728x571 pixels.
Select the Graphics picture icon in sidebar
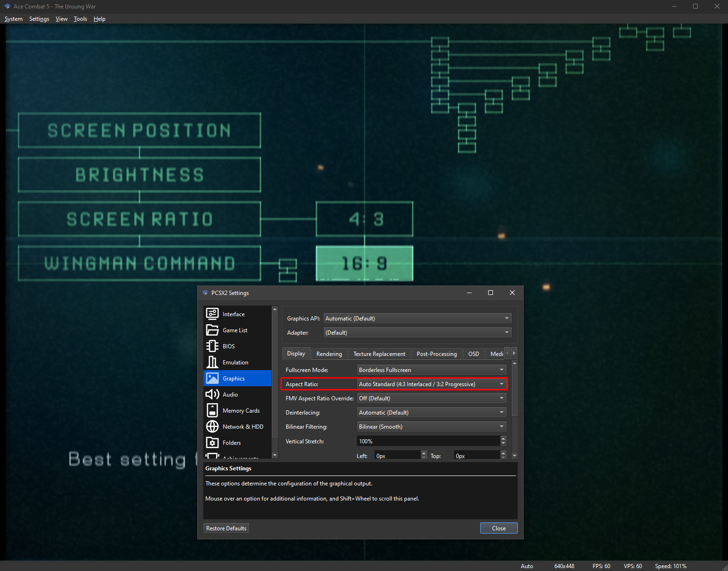click(212, 378)
